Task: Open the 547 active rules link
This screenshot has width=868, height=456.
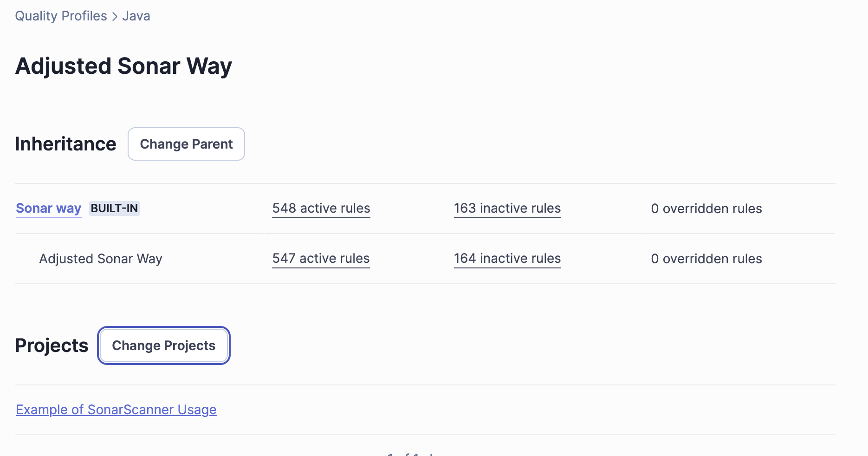Action: pos(321,258)
